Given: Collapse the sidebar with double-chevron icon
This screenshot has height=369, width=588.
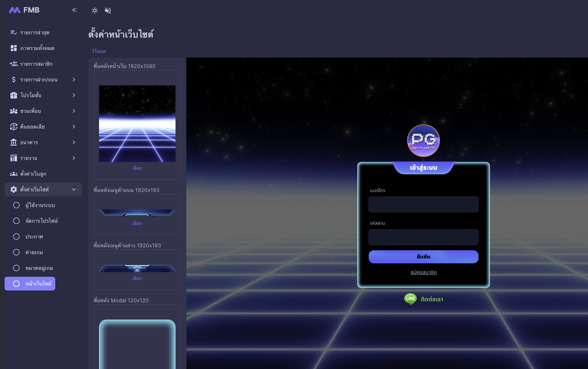Looking at the screenshot, I should tap(74, 10).
